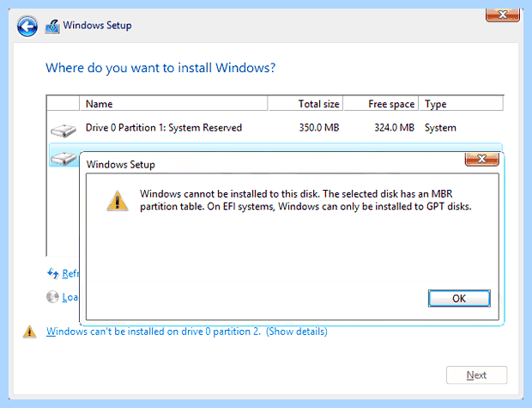The height and width of the screenshot is (408, 532).
Task: Close the Windows Setup error dialog
Action: (x=481, y=159)
